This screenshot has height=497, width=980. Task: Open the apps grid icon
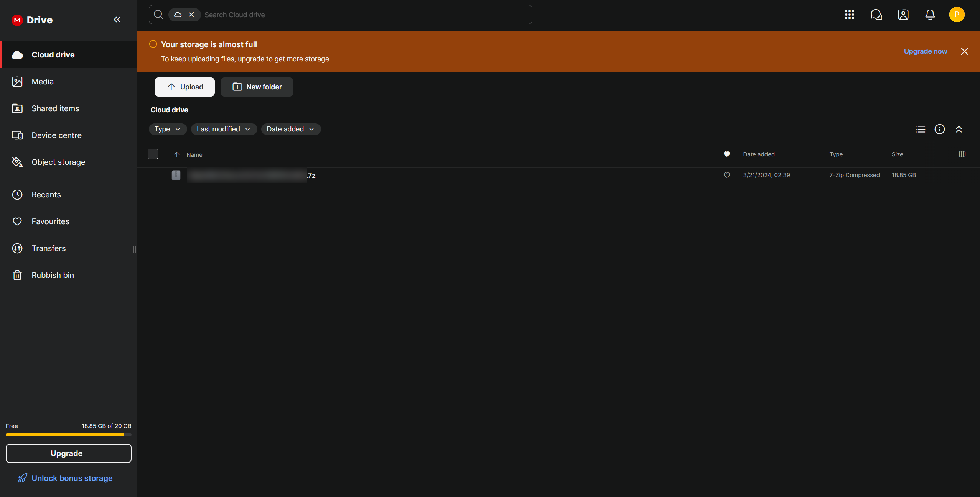coord(849,15)
